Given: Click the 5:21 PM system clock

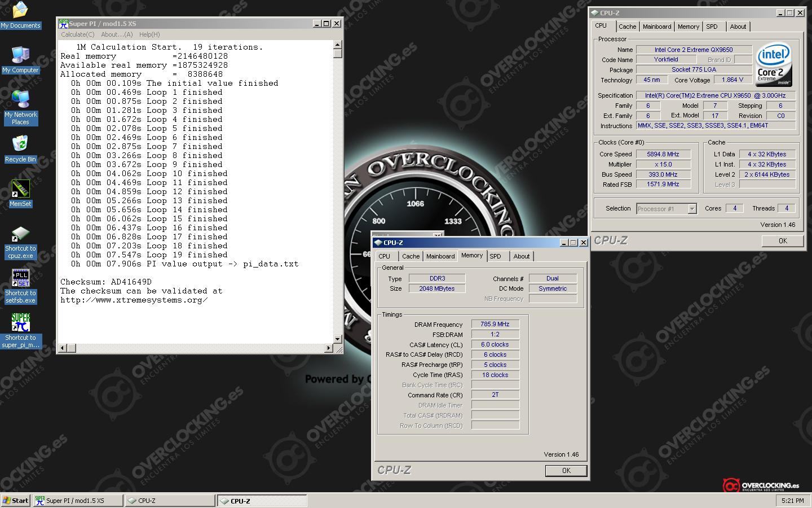Looking at the screenshot, I should point(793,501).
